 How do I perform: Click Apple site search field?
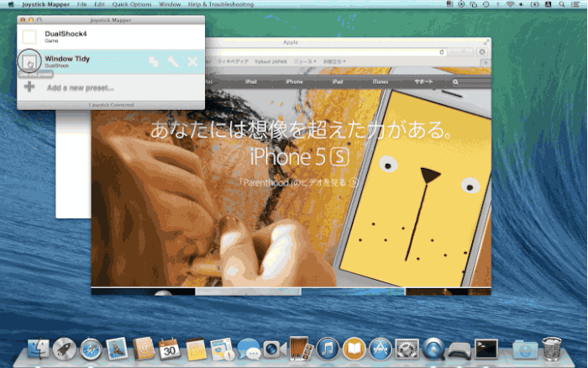pos(470,81)
